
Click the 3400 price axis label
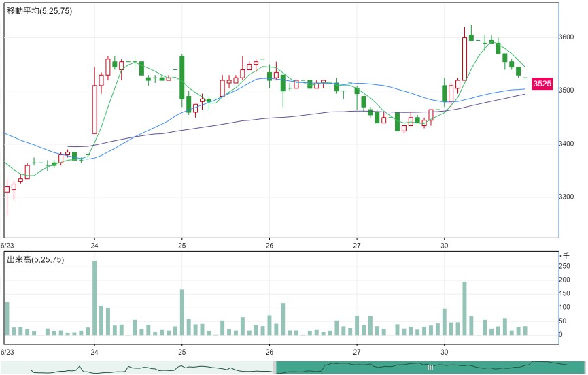pos(566,144)
